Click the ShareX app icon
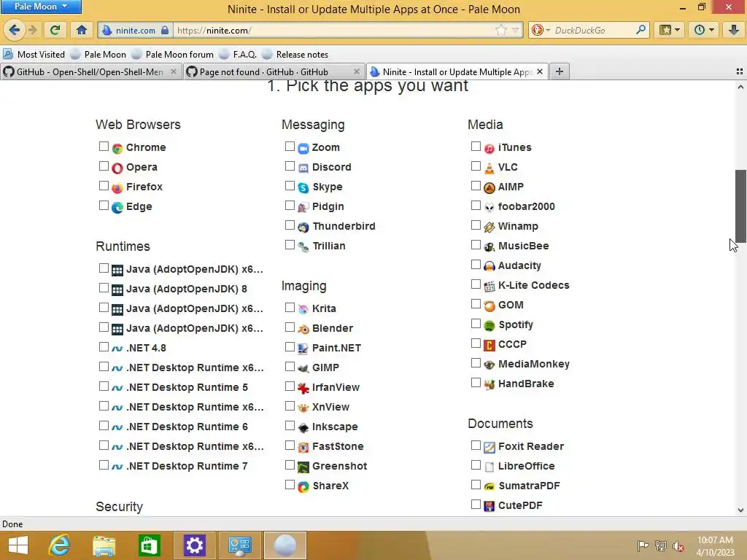 click(x=303, y=486)
